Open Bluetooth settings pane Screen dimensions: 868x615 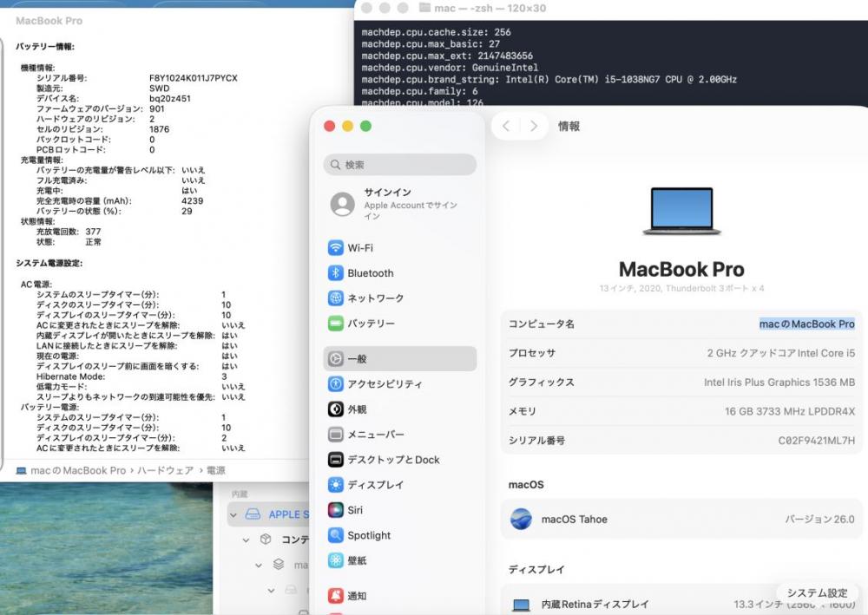point(370,273)
